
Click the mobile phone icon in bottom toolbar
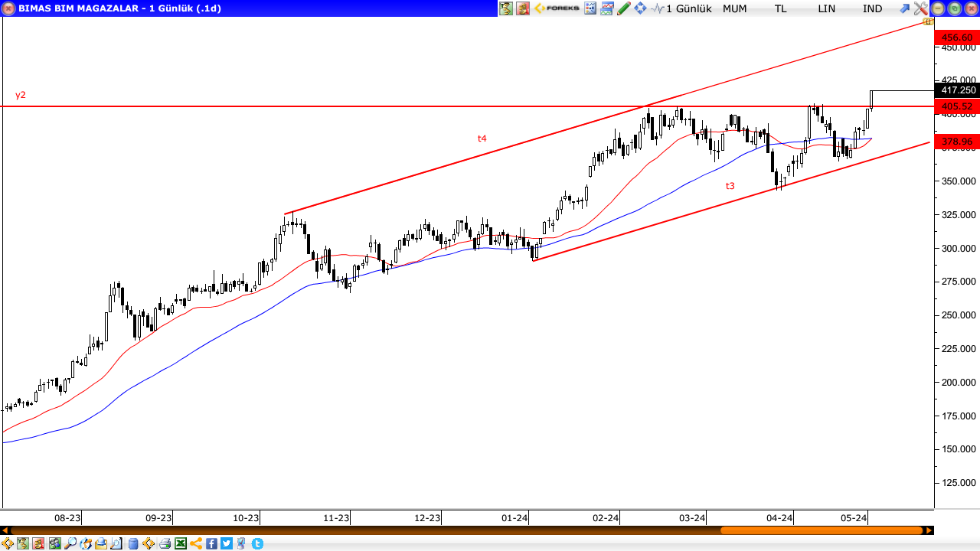pos(241,543)
